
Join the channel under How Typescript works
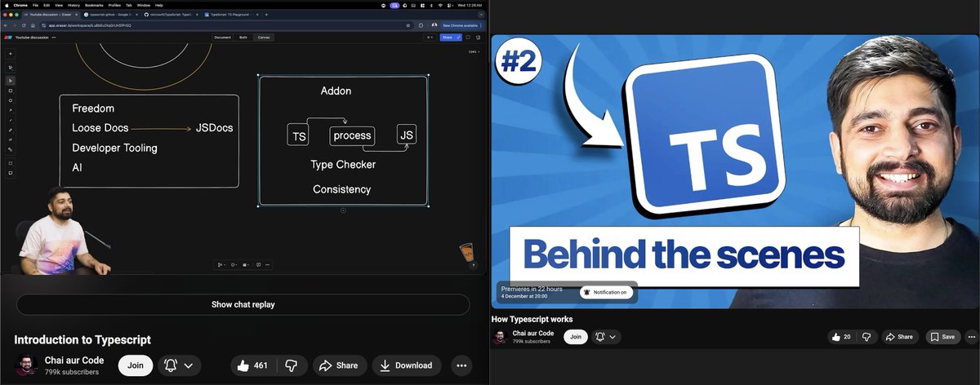click(x=576, y=337)
